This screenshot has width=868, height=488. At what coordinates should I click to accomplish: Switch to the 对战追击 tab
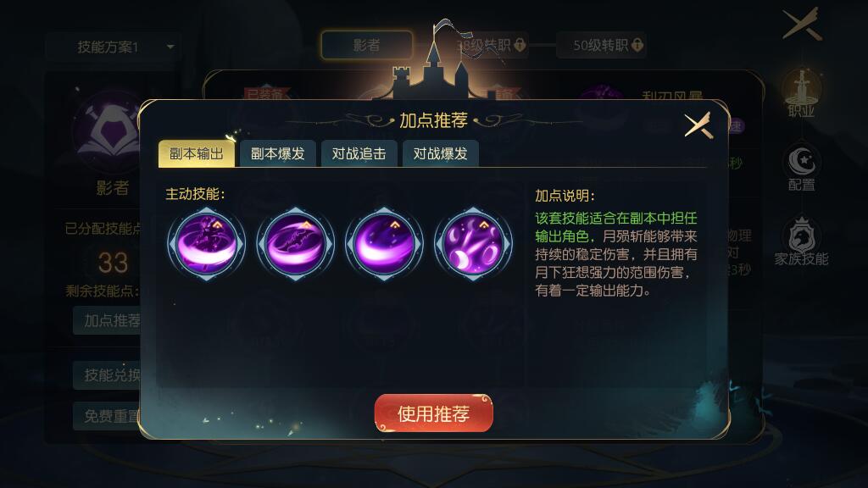359,153
